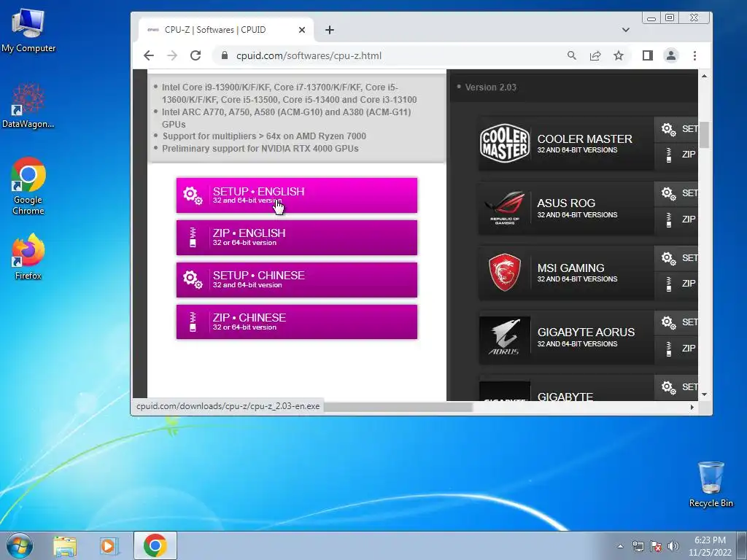Open the Recycle Bin
The width and height of the screenshot is (747, 560).
tap(711, 484)
